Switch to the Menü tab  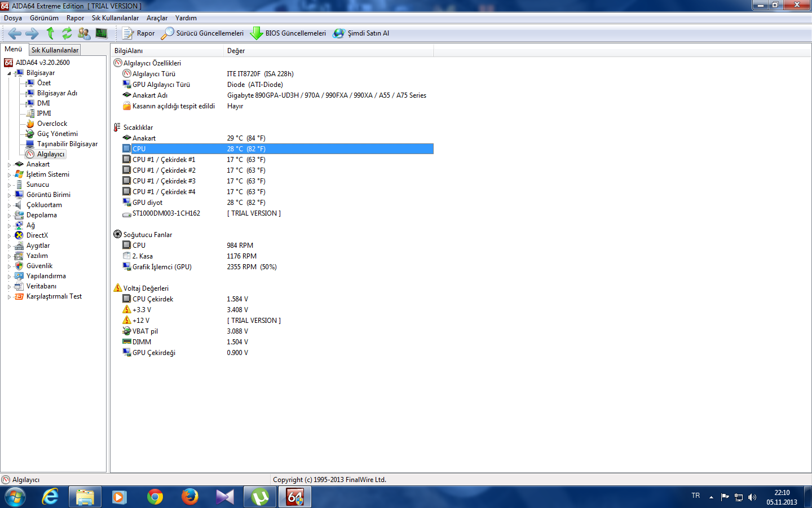click(14, 50)
